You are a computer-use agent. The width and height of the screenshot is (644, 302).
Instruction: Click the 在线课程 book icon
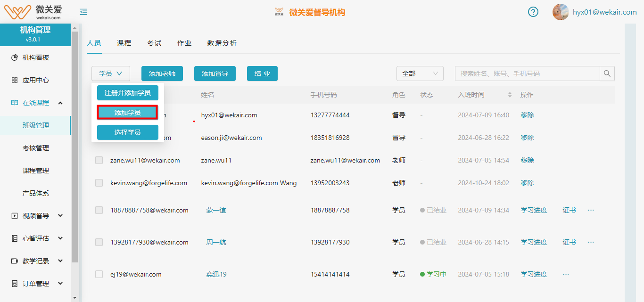15,103
